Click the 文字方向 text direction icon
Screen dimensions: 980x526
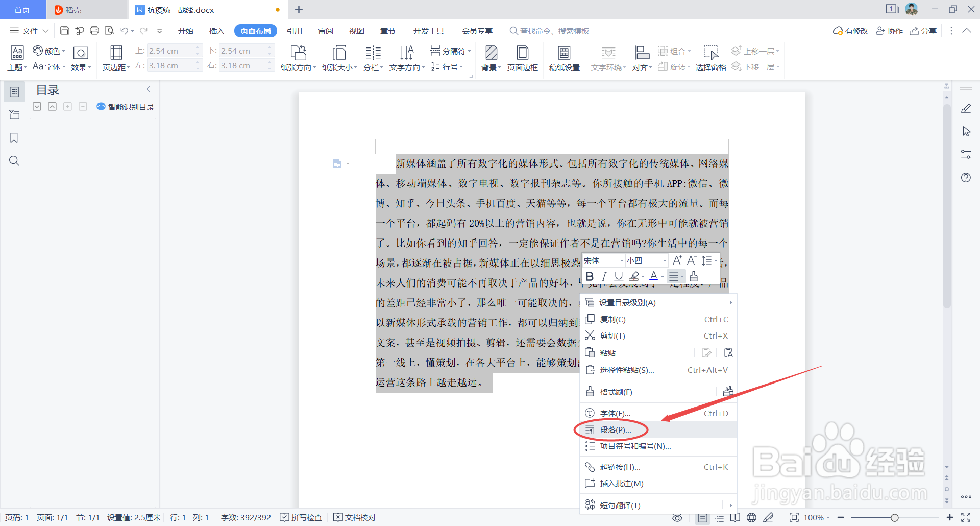[407, 53]
